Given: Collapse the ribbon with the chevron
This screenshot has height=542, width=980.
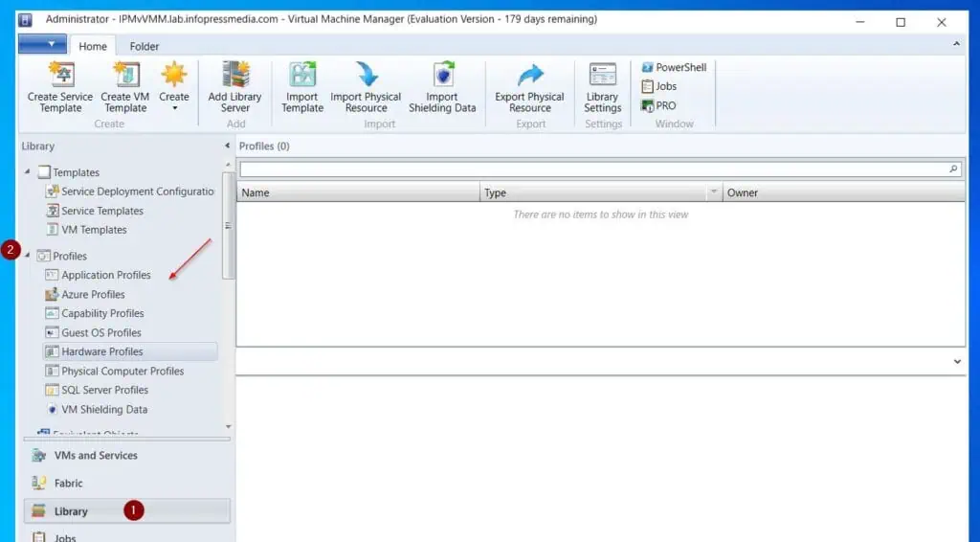Looking at the screenshot, I should coord(956,44).
